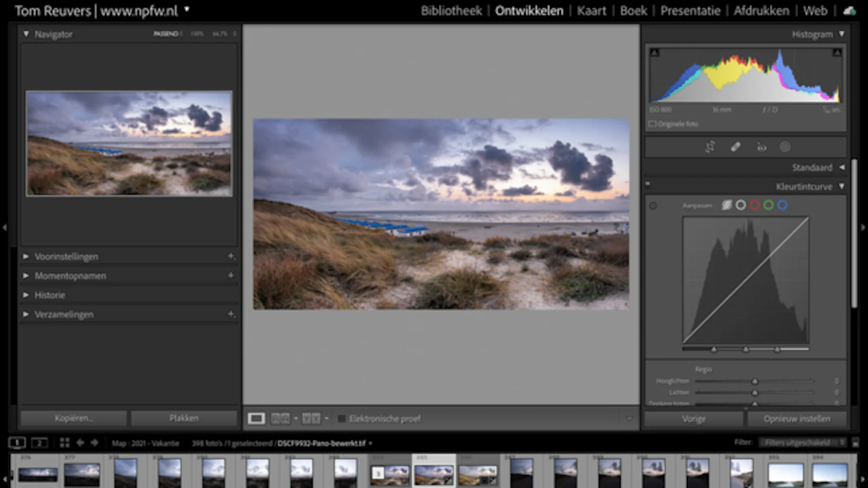Adjust the Lichten slider

[755, 392]
